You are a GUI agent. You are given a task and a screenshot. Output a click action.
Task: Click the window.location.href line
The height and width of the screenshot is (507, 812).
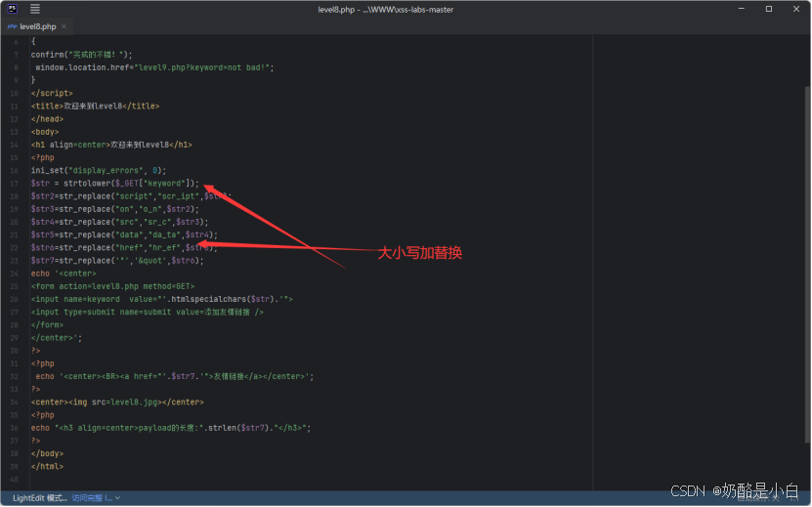(x=154, y=67)
